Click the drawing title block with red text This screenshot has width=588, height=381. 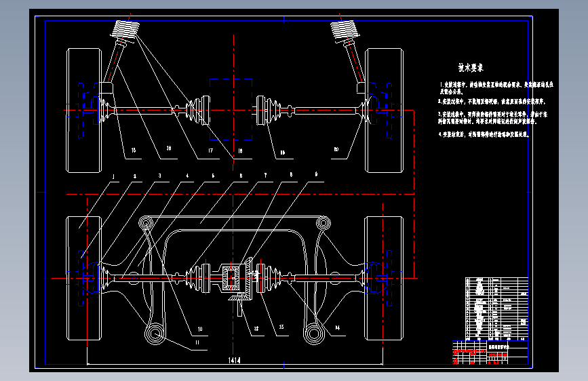point(490,352)
